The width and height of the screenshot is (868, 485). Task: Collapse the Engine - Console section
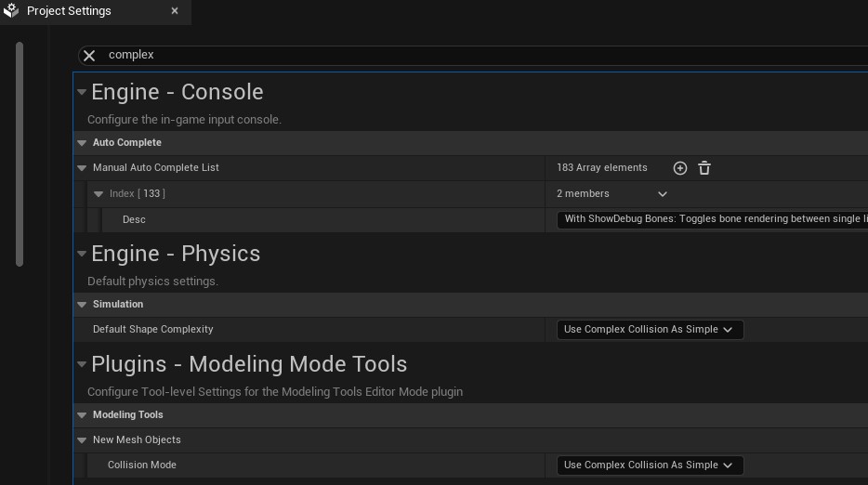[x=82, y=92]
